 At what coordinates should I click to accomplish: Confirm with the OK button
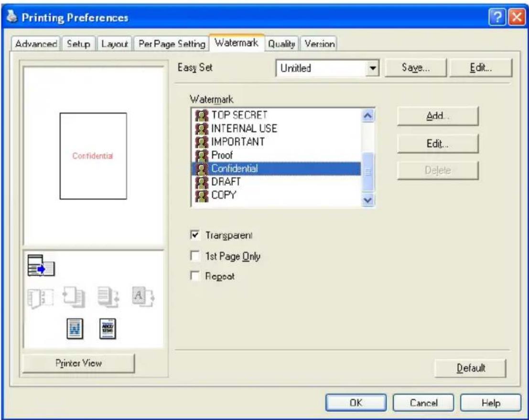tap(356, 403)
